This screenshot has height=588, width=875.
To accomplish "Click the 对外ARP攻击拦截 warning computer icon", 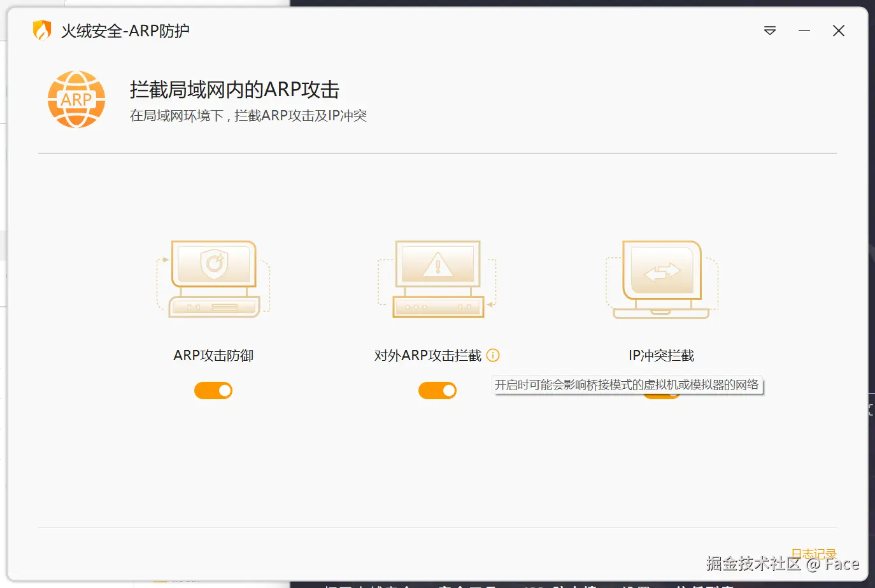I will (437, 279).
